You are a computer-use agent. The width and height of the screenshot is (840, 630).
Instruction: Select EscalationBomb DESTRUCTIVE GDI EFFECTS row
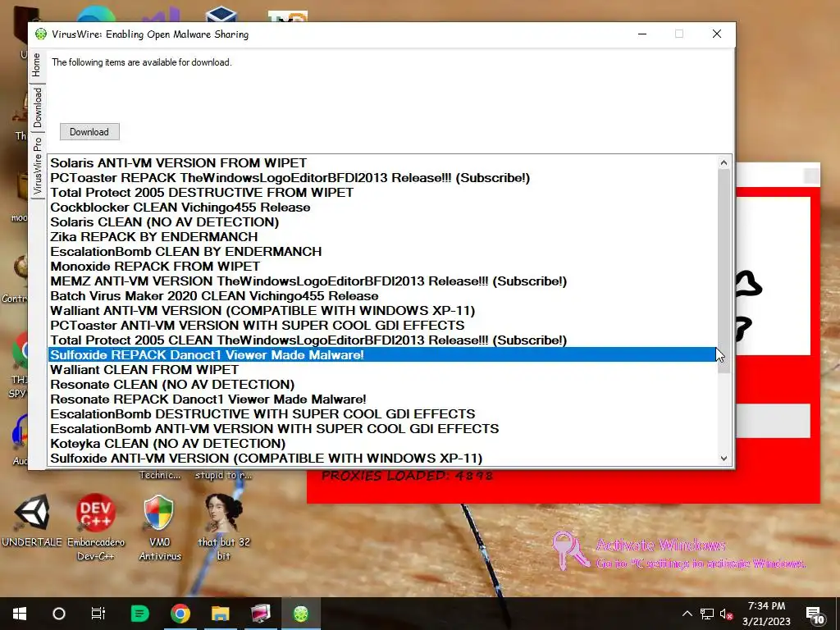click(x=382, y=414)
